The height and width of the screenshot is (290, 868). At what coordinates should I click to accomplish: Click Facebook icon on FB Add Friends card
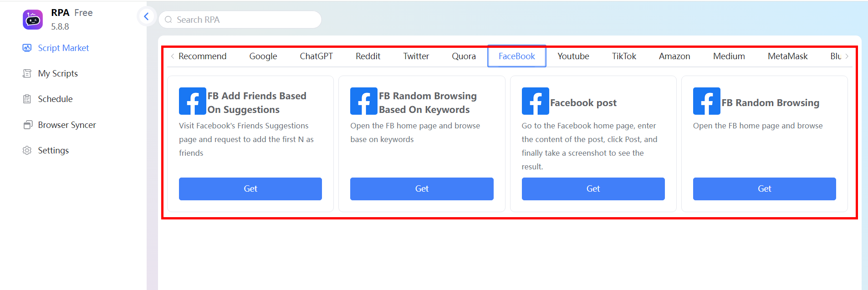pos(192,101)
